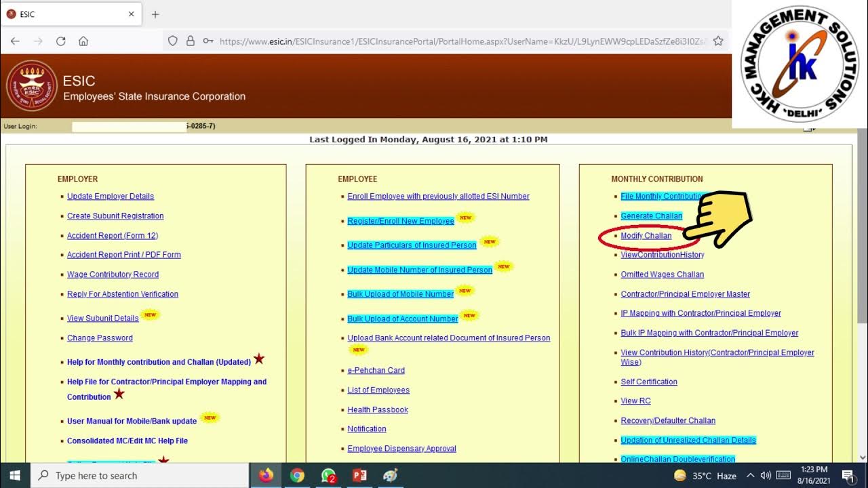Open Omitted Wages Challan link
Screen dimensions: 868x488
663,274
